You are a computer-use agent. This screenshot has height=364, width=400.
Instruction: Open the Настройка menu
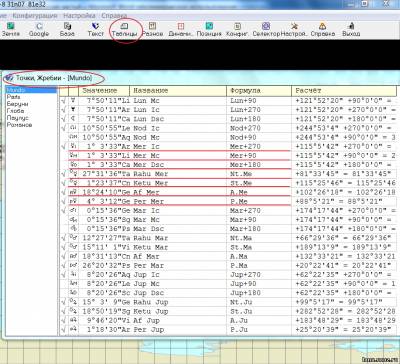[x=79, y=16]
